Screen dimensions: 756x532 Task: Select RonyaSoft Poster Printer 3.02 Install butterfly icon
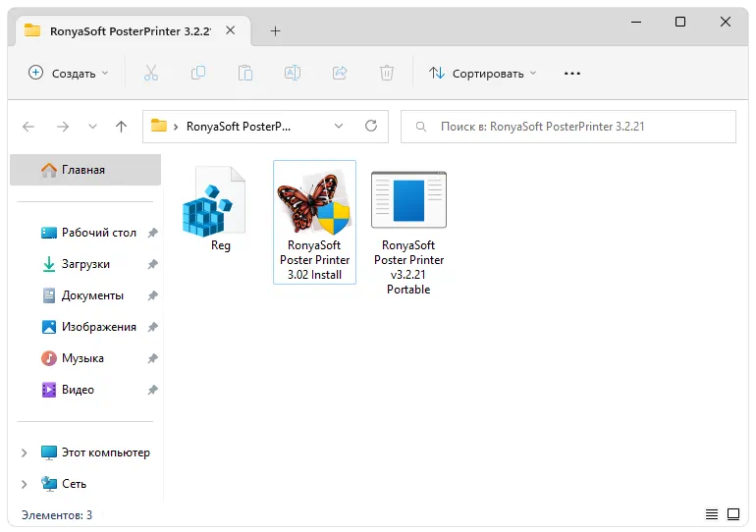click(x=314, y=203)
